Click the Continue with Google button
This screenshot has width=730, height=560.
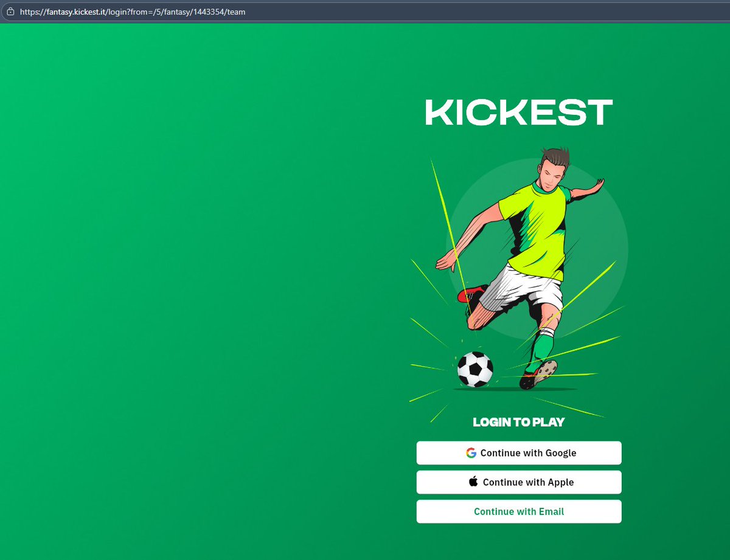(519, 453)
